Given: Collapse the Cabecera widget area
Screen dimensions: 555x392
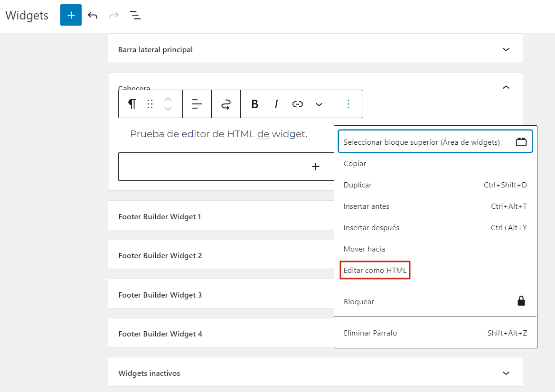Looking at the screenshot, I should [506, 87].
